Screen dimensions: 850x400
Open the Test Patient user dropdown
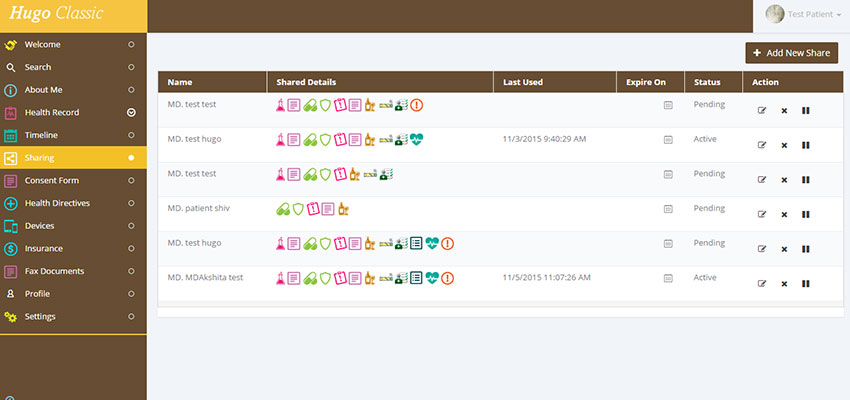pyautogui.click(x=803, y=15)
